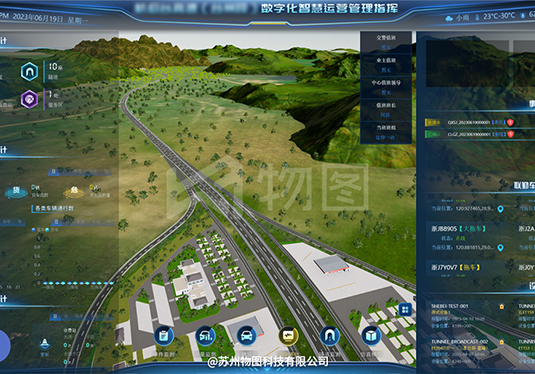Open the car vehicle icon in bottom dock
This screenshot has width=535, height=374.
247,336
